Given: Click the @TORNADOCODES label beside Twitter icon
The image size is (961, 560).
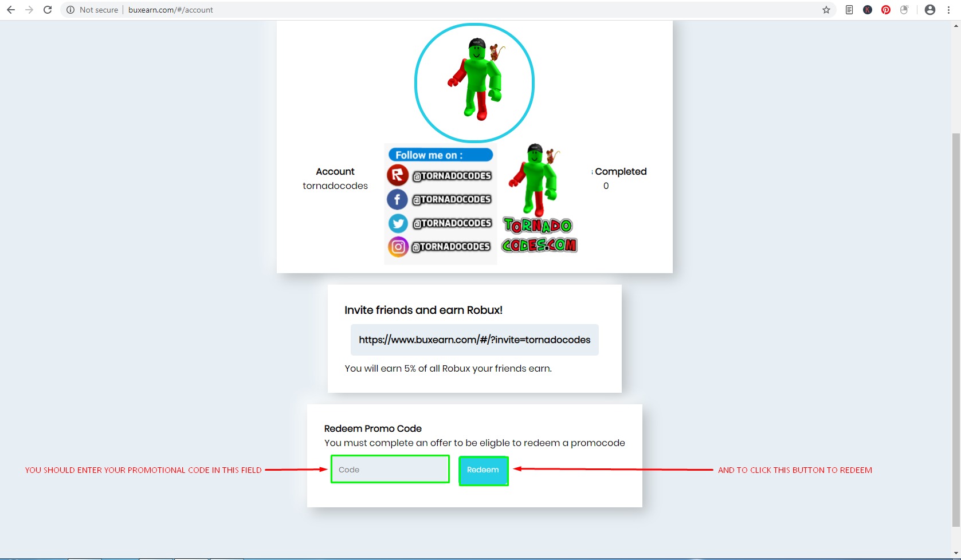Looking at the screenshot, I should point(452,223).
